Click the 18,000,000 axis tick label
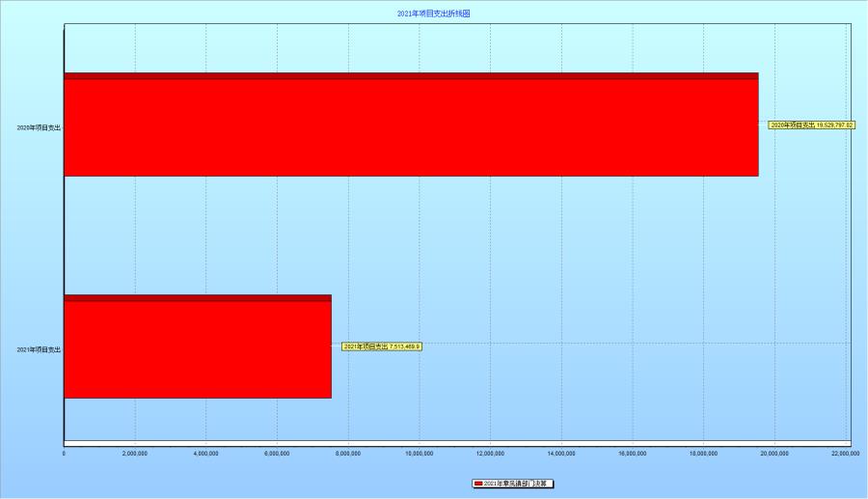868x499 pixels. (704, 452)
